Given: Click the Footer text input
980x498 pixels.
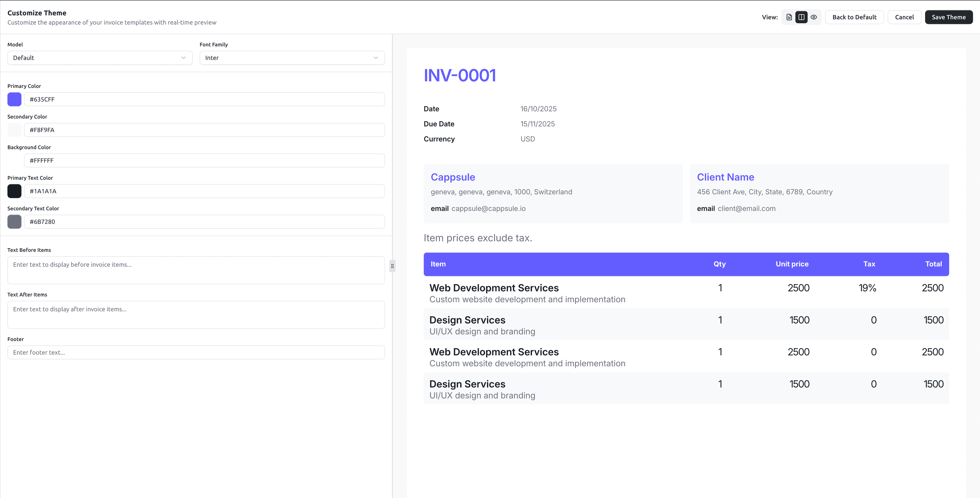Looking at the screenshot, I should (x=196, y=352).
